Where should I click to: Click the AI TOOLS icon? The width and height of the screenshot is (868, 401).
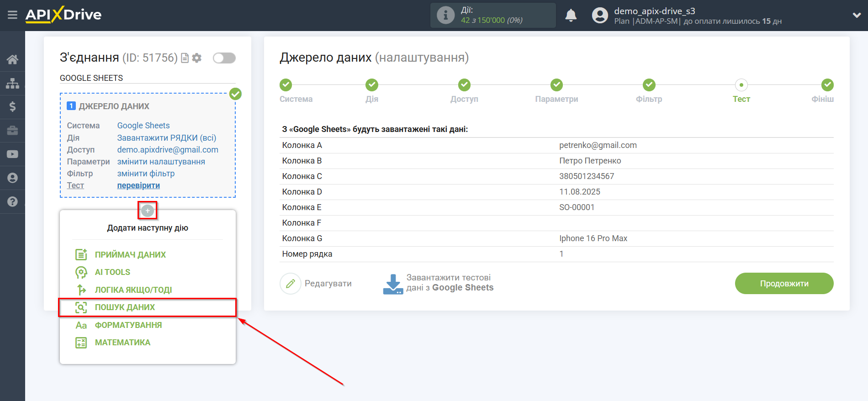(x=81, y=272)
